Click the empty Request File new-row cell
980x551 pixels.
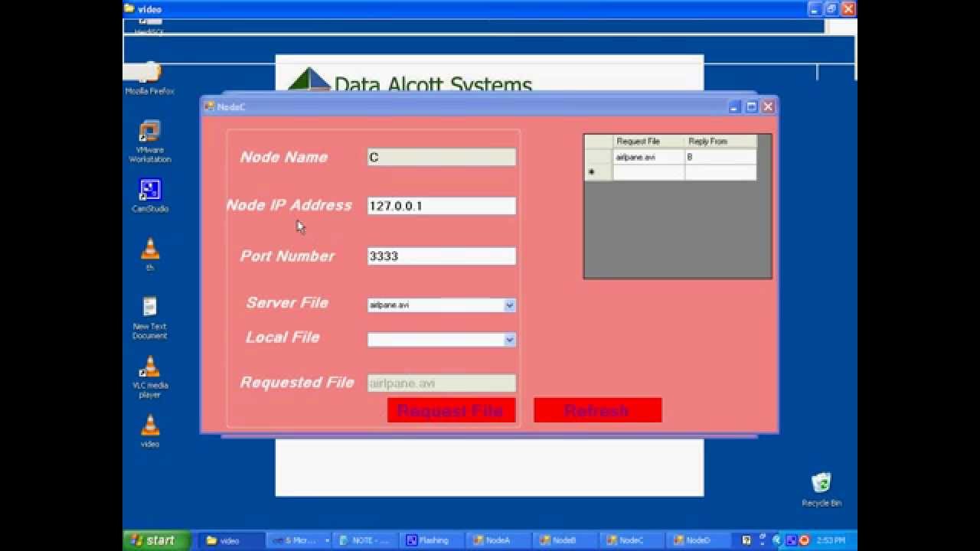click(x=649, y=172)
